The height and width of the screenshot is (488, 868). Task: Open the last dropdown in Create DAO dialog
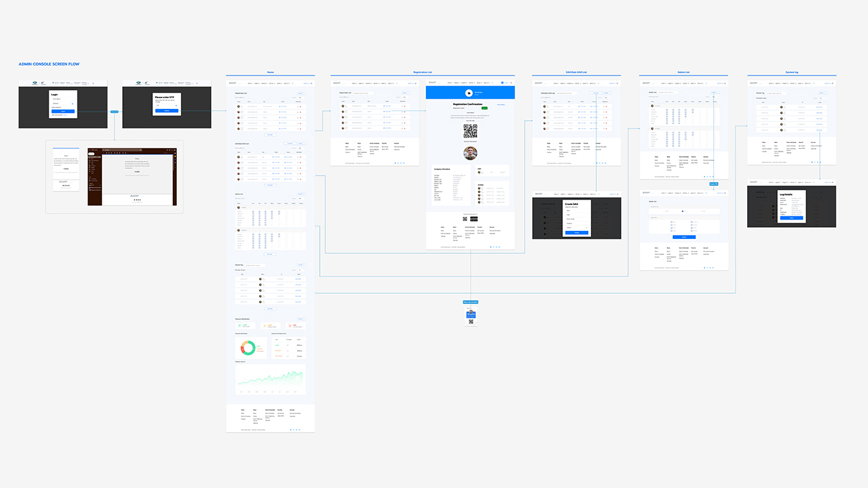[x=577, y=227]
